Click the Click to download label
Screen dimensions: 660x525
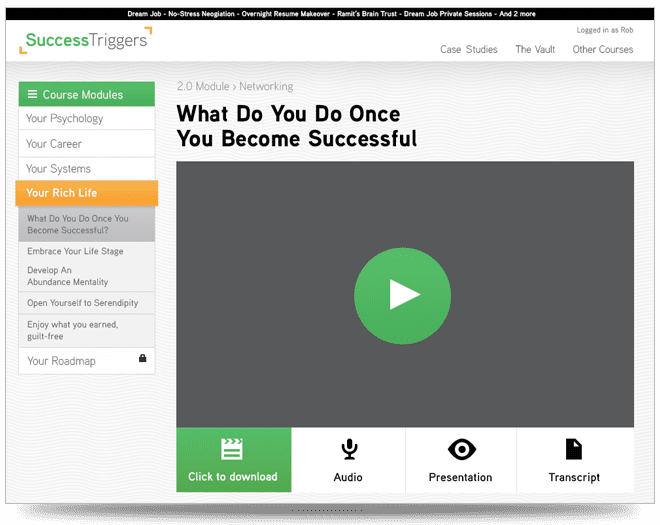pos(232,477)
